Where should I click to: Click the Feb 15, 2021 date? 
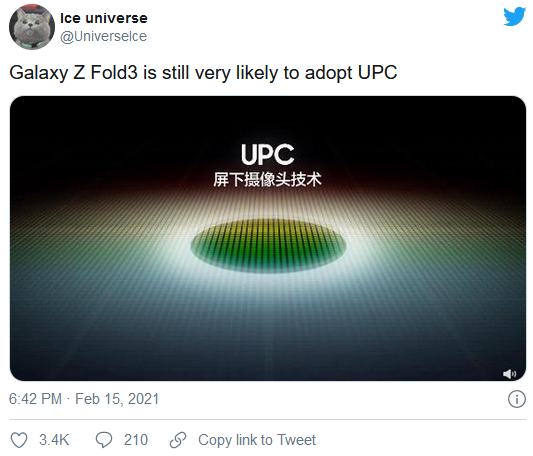(x=117, y=399)
